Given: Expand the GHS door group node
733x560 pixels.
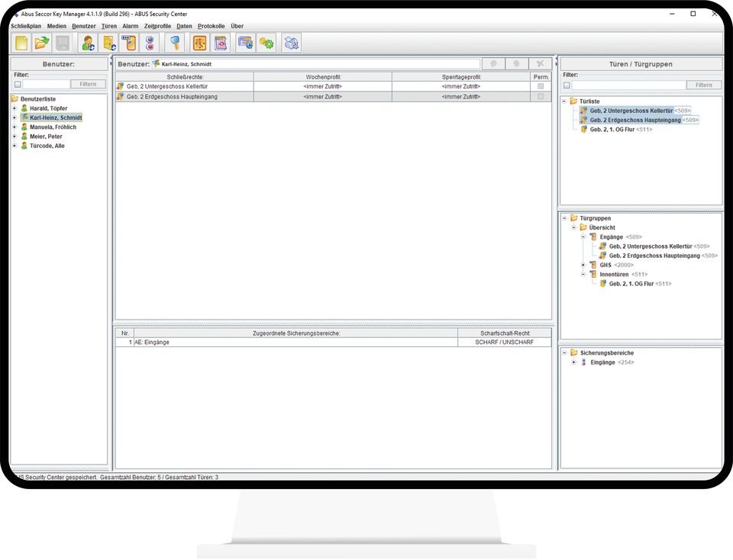Looking at the screenshot, I should (x=583, y=265).
